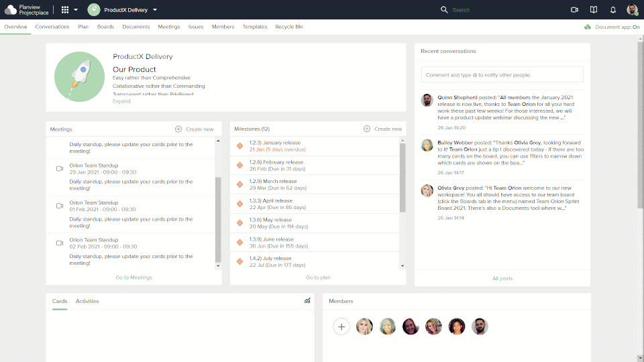Click diamond icon for April release
The image size is (644, 362).
[240, 204]
